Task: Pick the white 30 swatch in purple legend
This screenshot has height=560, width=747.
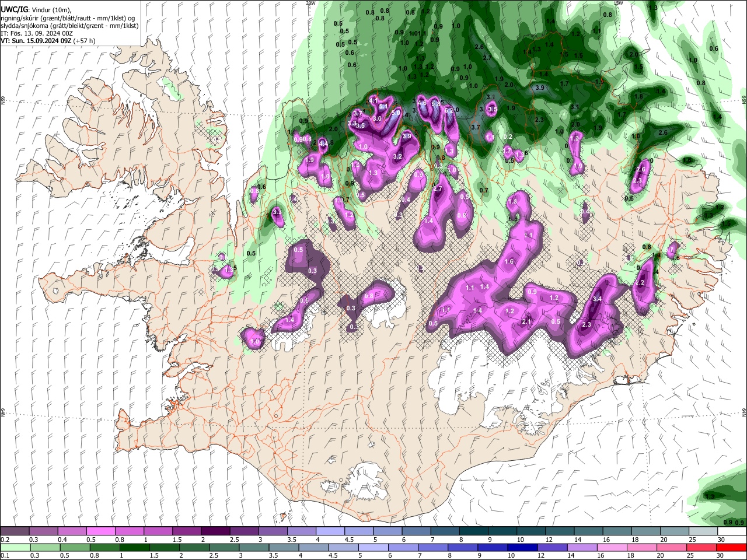Action: click(732, 531)
